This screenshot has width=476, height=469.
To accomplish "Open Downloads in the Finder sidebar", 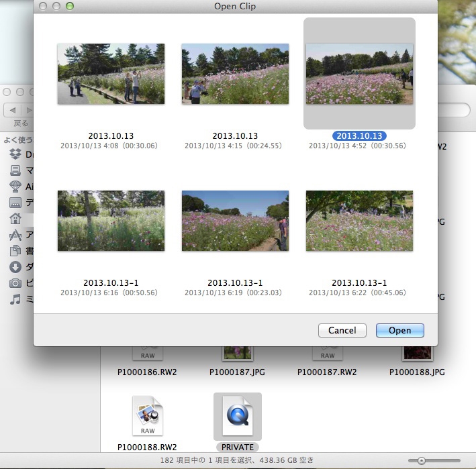I will (x=21, y=266).
